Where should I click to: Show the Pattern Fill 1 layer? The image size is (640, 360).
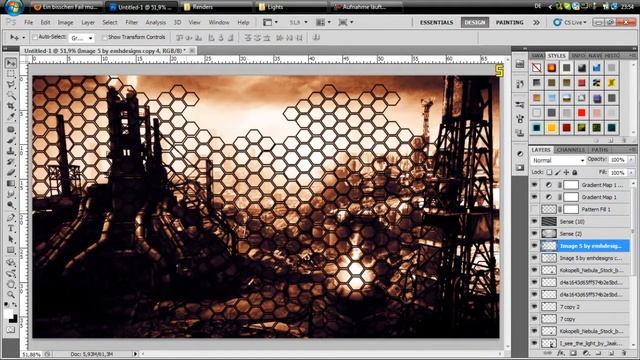point(534,209)
